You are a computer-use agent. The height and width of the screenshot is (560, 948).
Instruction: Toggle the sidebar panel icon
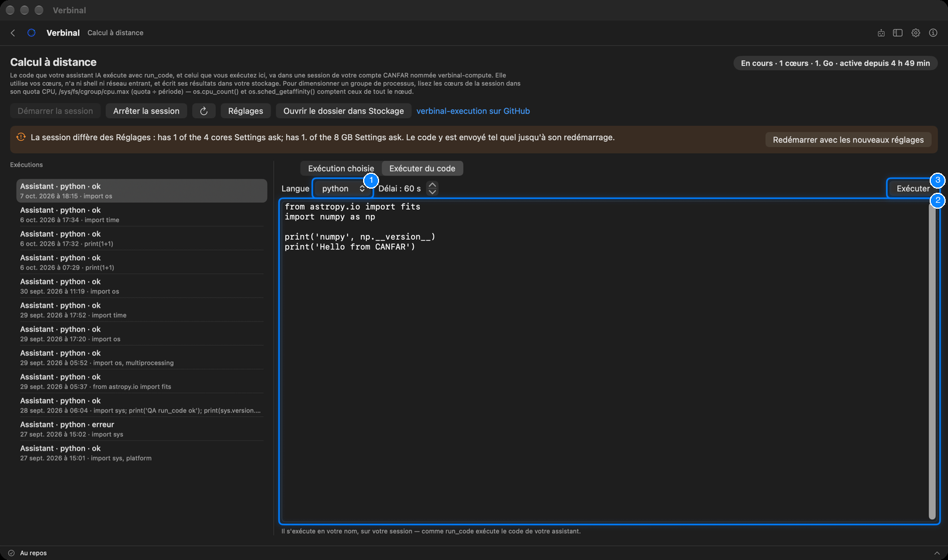click(898, 33)
